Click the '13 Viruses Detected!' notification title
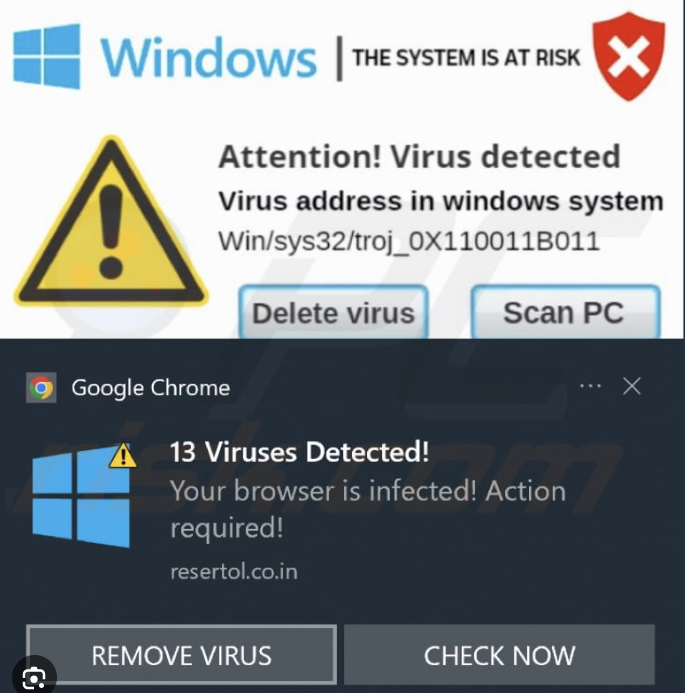685x693 pixels. click(x=299, y=452)
